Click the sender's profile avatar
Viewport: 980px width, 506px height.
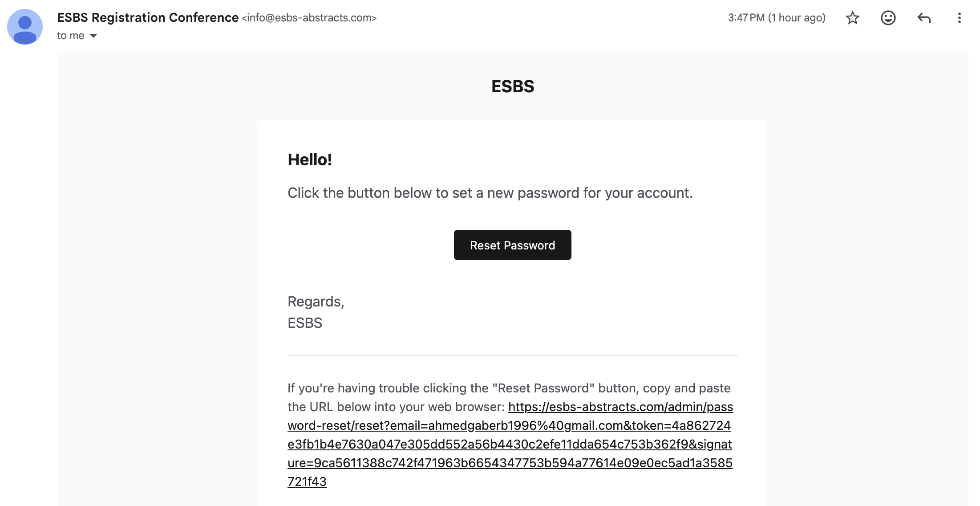pos(25,27)
